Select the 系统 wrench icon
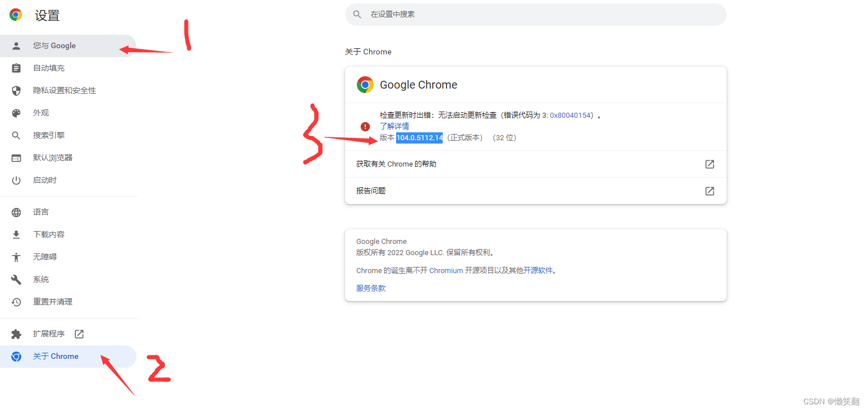 click(17, 279)
